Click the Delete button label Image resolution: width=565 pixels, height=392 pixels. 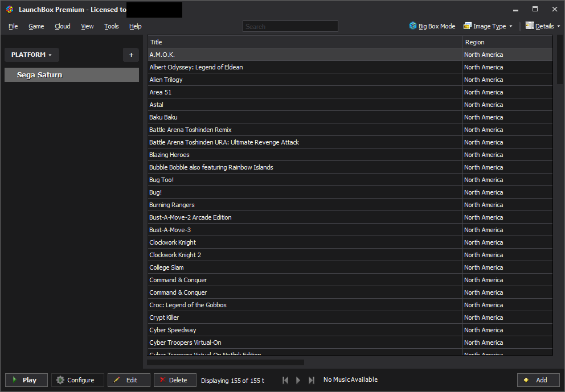click(x=178, y=380)
